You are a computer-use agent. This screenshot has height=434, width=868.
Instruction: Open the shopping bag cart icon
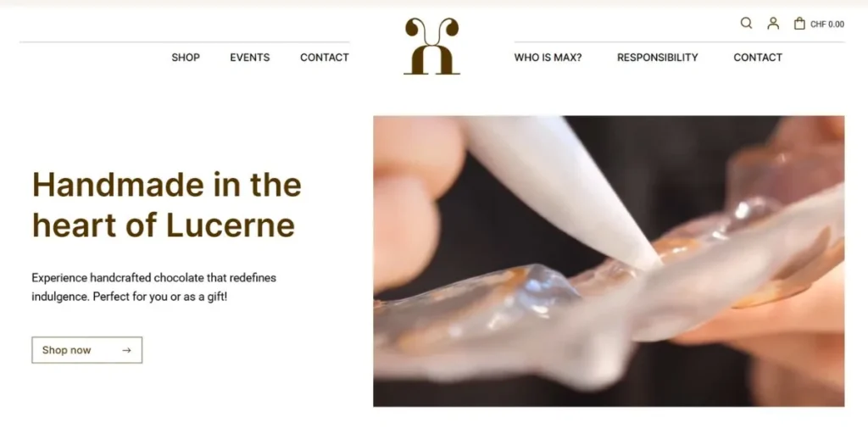click(x=799, y=23)
